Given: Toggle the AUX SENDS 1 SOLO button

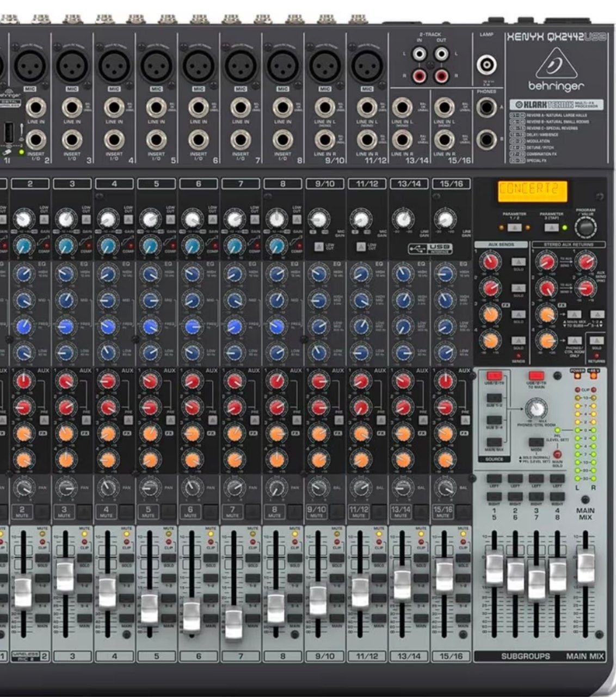Looking at the screenshot, I should click(518, 262).
